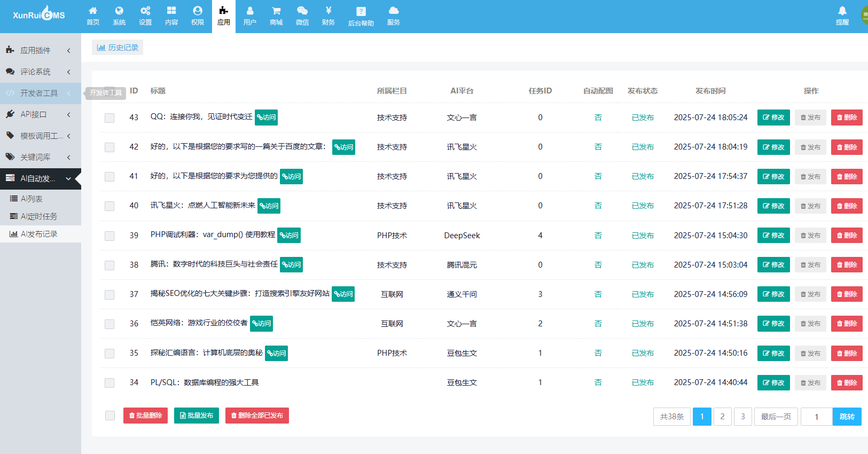Click 发布 button for row 41
Screen dimensions: 868x454
pyautogui.click(x=810, y=176)
